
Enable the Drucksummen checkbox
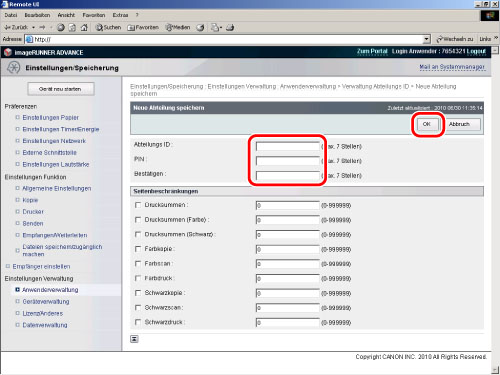[138, 205]
